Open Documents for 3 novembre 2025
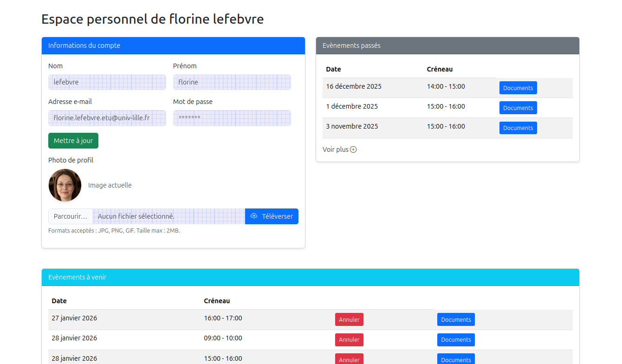This screenshot has height=364, width=622. coord(518,128)
